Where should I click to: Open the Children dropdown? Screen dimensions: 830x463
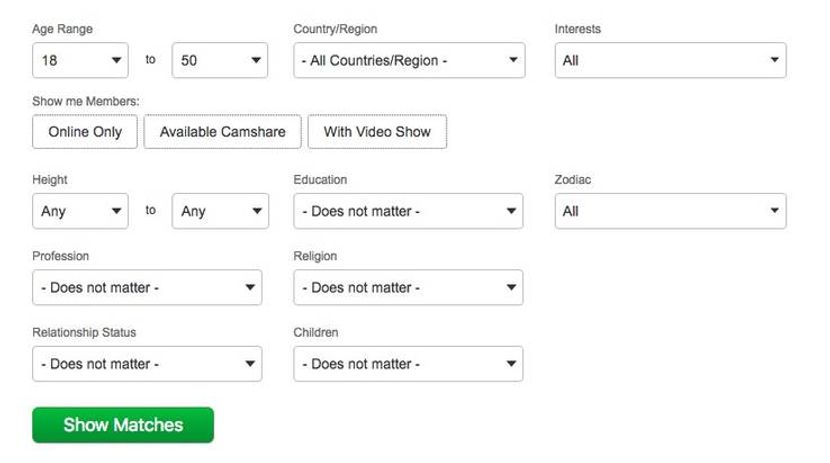point(408,364)
